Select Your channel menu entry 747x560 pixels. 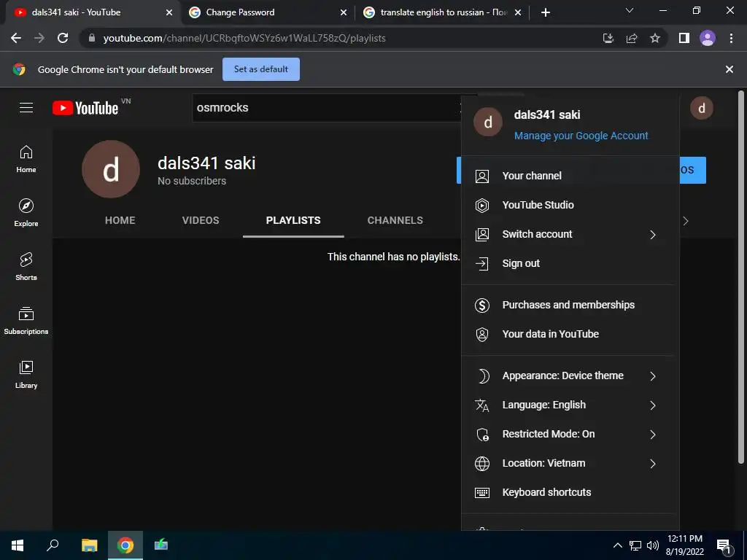coord(570,176)
